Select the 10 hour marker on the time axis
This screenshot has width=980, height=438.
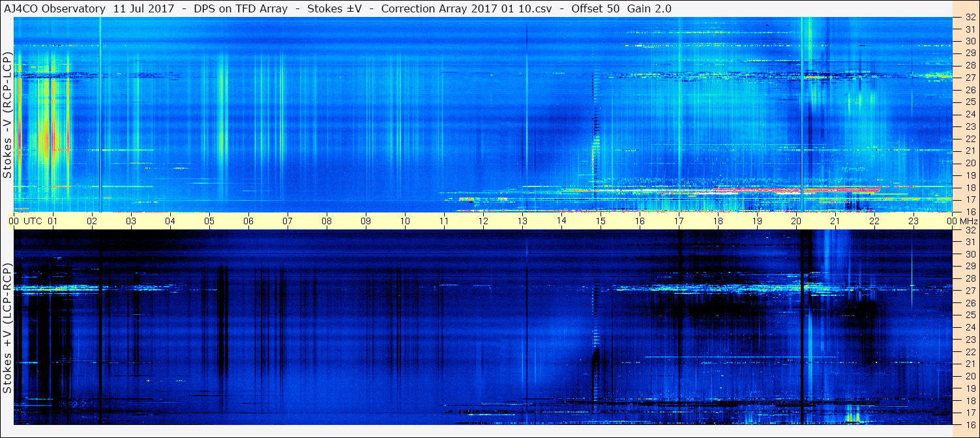405,221
